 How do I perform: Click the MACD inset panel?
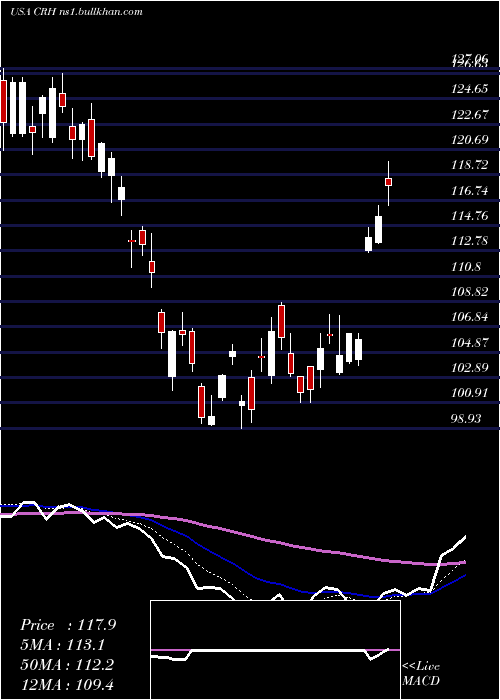tap(275, 650)
